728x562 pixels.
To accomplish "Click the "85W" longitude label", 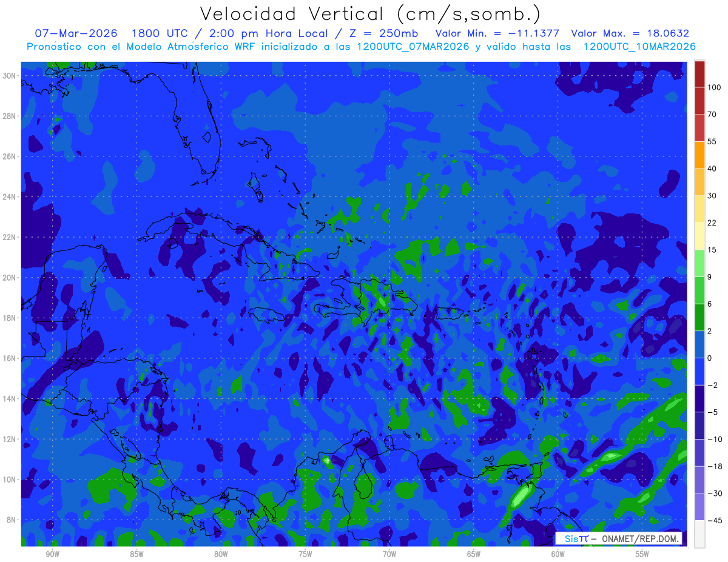I will click(x=136, y=554).
